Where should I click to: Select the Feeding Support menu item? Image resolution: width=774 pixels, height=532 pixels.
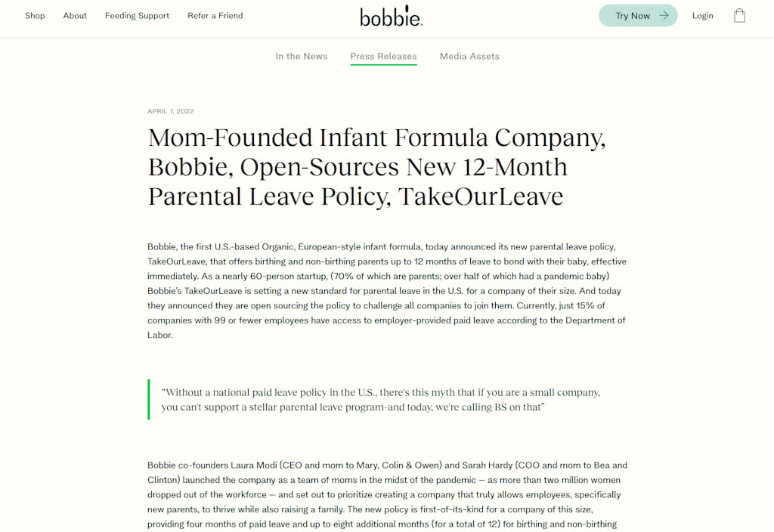click(x=137, y=15)
